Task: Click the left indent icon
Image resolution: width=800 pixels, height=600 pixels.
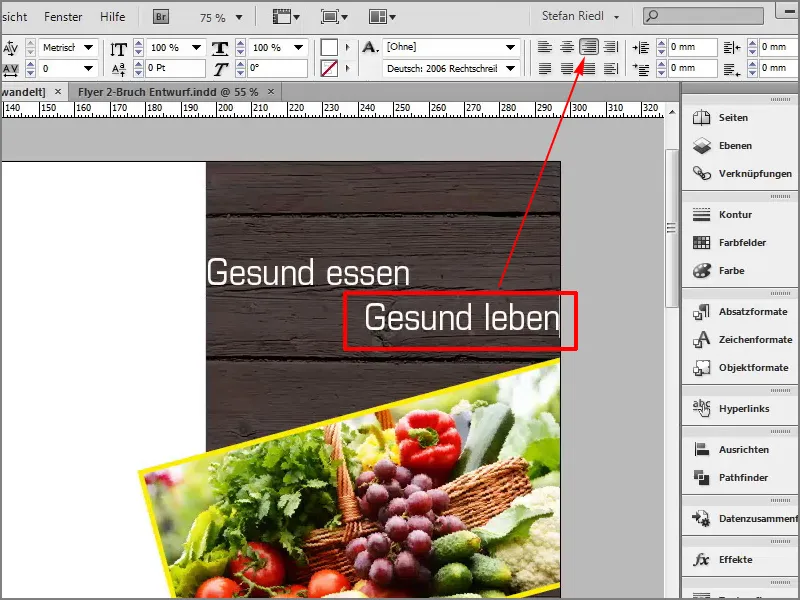Action: pyautogui.click(x=641, y=48)
